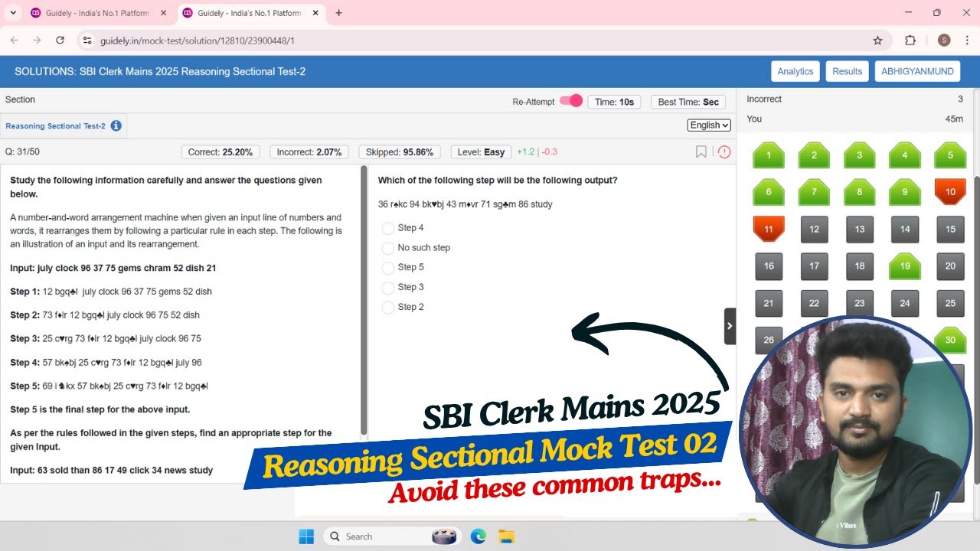980x551 pixels.
Task: Click the browser forward arrow
Action: [x=37, y=41]
